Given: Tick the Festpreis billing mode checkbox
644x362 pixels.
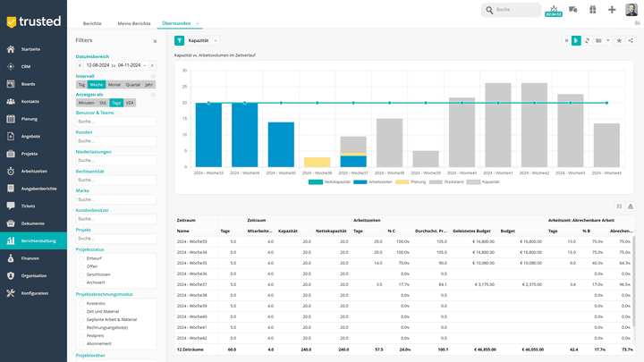Looking at the screenshot, I should pyautogui.click(x=80, y=335).
